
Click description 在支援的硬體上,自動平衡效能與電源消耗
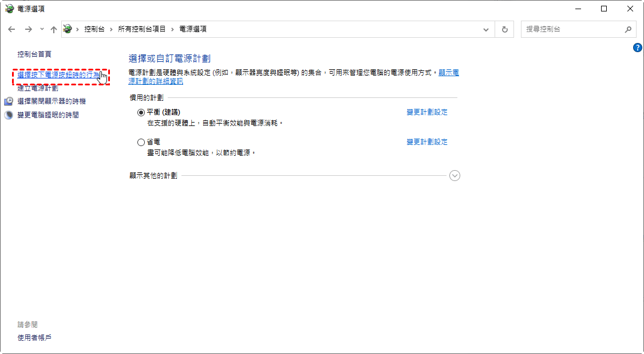pos(216,123)
